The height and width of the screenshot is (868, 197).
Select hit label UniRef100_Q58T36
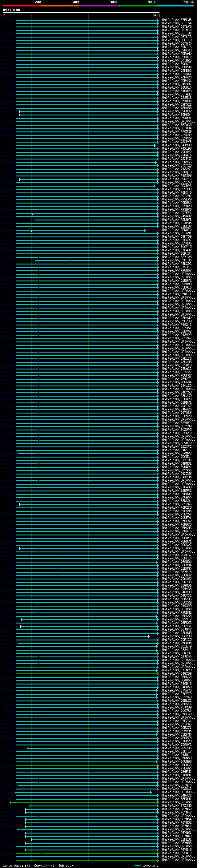tap(177, 260)
